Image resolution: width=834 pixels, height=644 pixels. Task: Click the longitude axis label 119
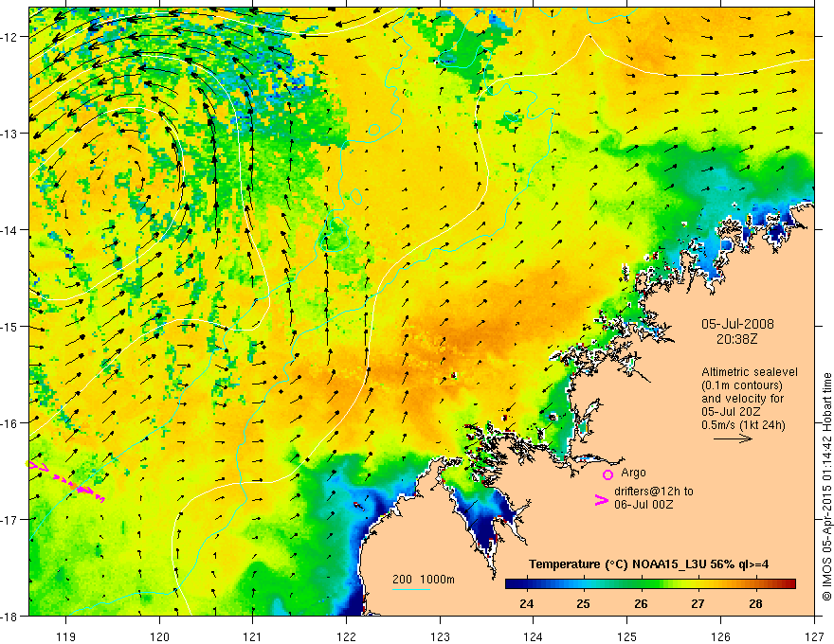pyautogui.click(x=66, y=636)
